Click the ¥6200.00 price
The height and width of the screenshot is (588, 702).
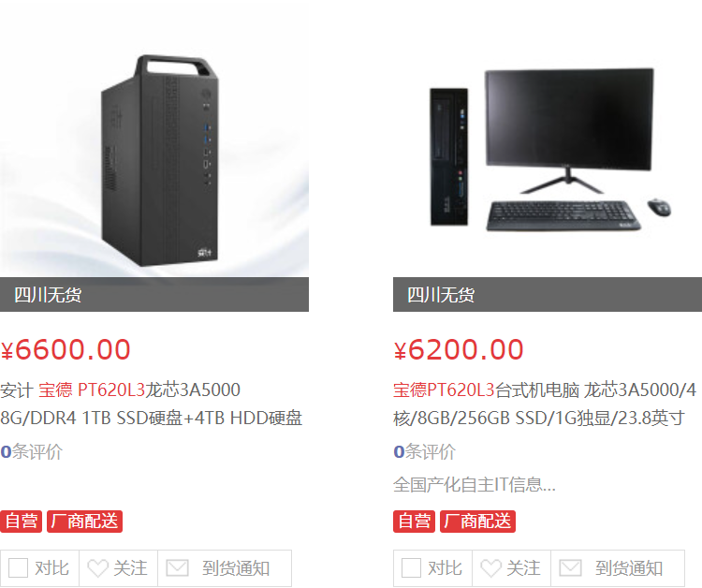459,350
